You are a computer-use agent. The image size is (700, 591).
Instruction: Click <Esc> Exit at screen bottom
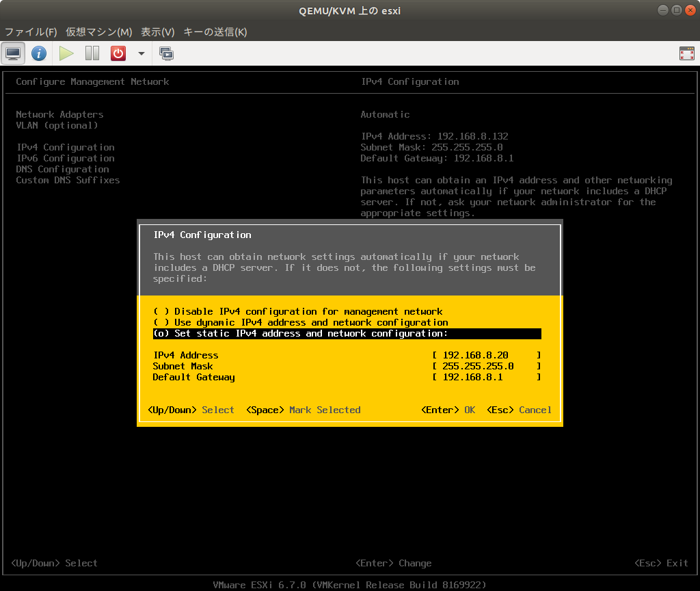pos(661,564)
